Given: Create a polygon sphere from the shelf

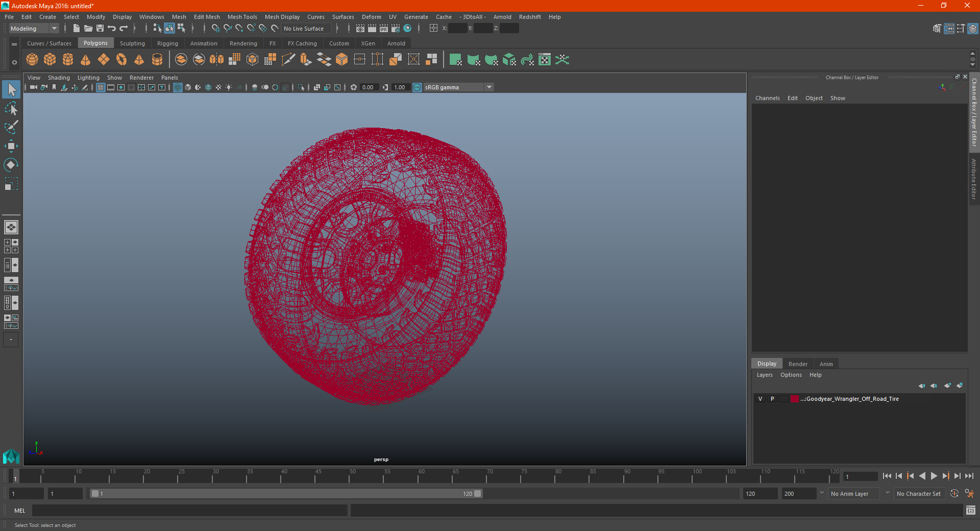Looking at the screenshot, I should pos(32,60).
